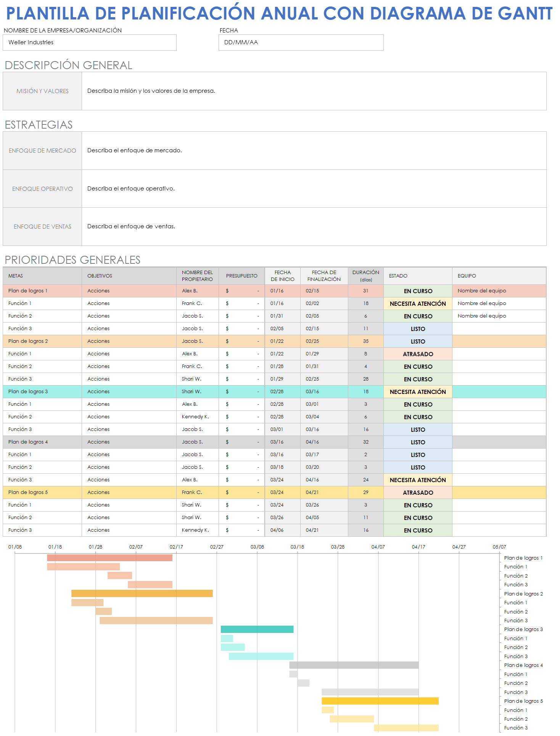
Task: Click the ESTADO column header
Action: [x=417, y=276]
